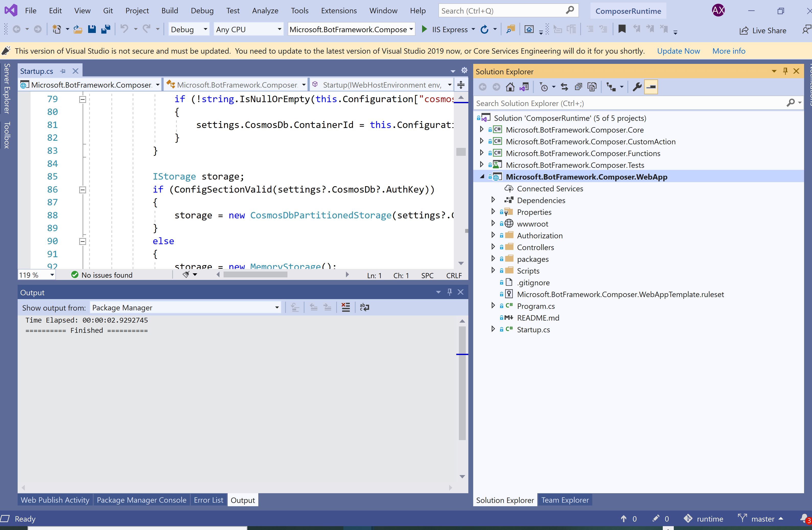Click the More info link
The width and height of the screenshot is (812, 530).
coord(729,51)
